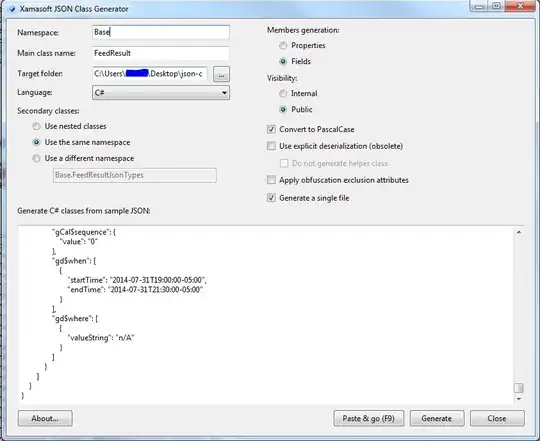
Task: Minimize the JSON Class Generator window
Action: coord(479,6)
